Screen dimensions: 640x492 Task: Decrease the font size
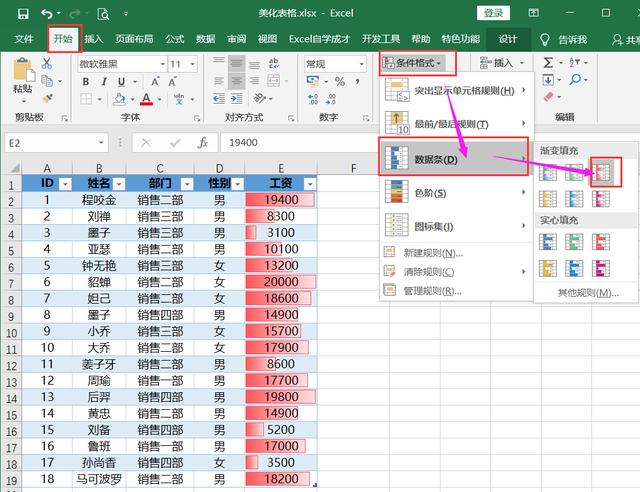tap(173, 81)
